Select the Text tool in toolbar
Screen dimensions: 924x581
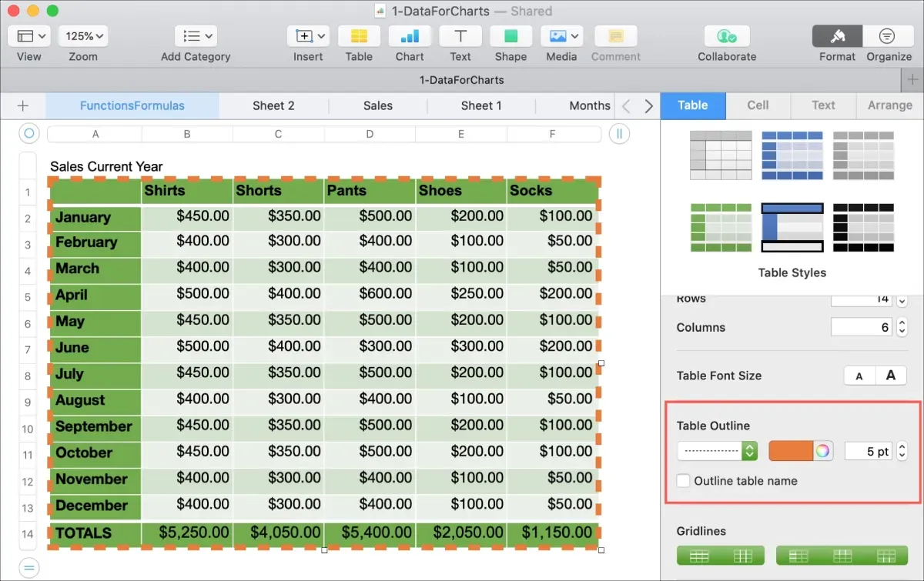pyautogui.click(x=460, y=36)
